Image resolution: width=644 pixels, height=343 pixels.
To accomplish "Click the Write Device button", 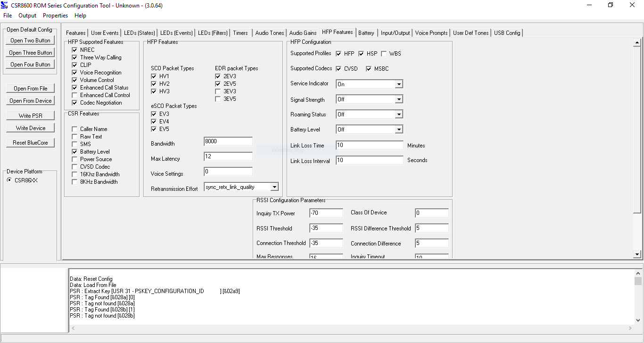I will pyautogui.click(x=30, y=128).
